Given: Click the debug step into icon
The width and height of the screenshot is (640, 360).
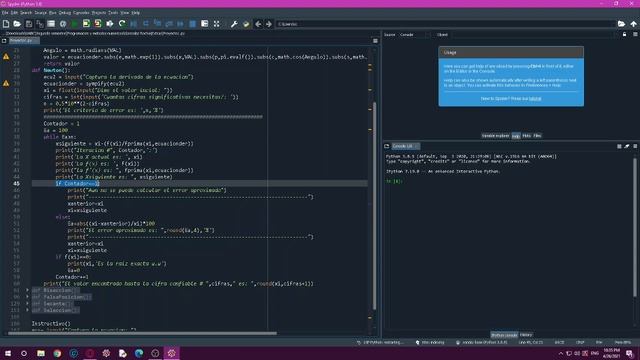Looking at the screenshot, I should [158, 24].
